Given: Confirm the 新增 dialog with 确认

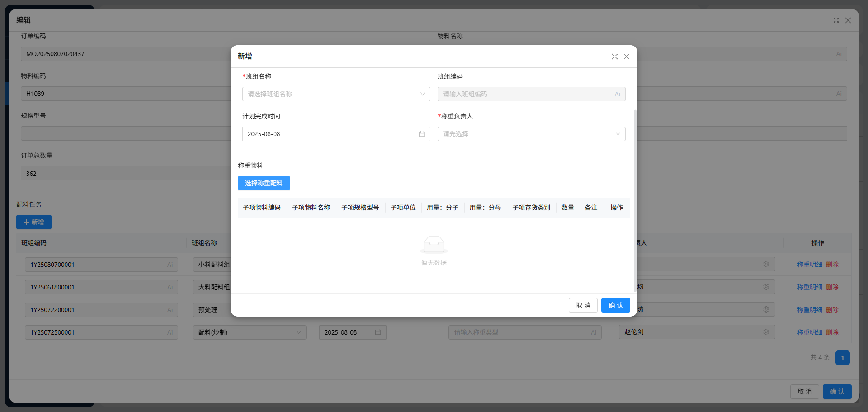Looking at the screenshot, I should pos(615,305).
